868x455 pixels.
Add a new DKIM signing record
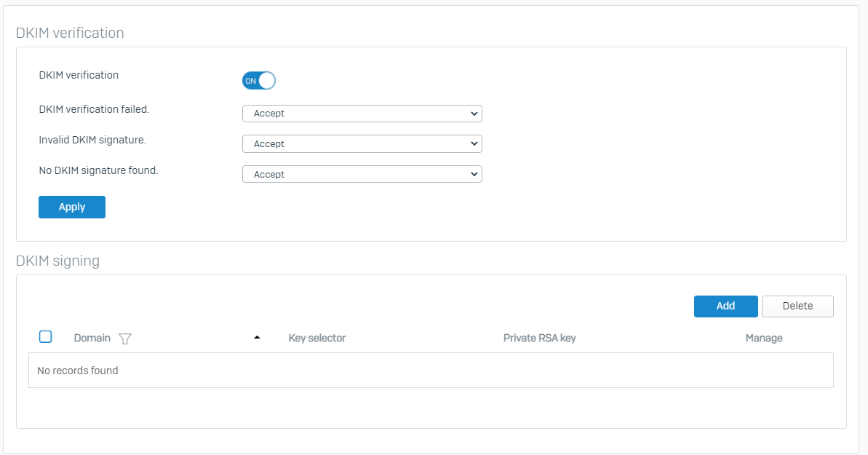(x=725, y=306)
